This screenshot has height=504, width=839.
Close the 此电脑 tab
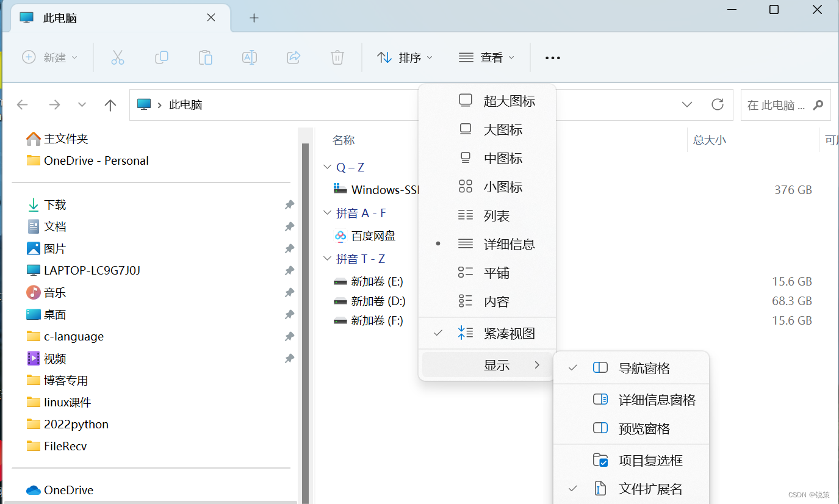211,18
